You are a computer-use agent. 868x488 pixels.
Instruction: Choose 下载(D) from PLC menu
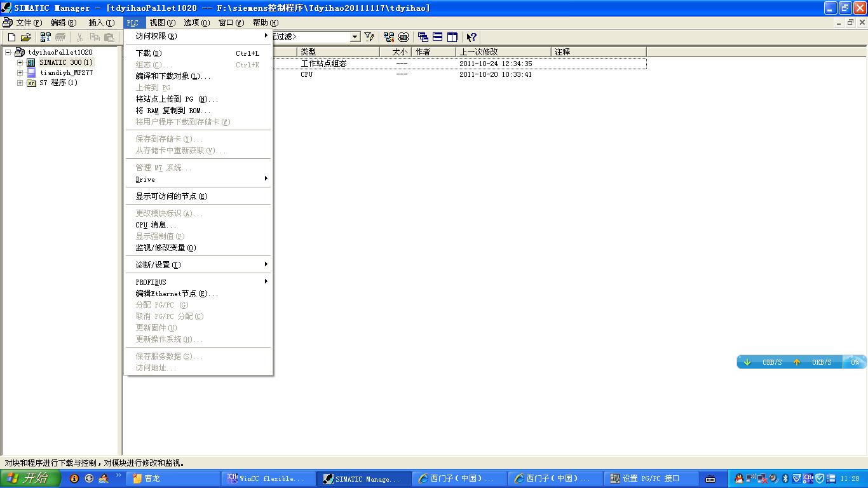point(199,53)
